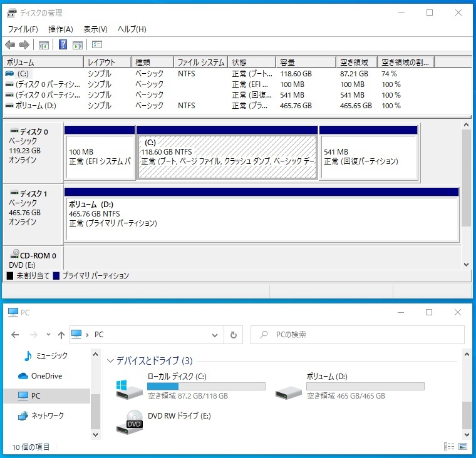This screenshot has height=458, width=476.
Task: Click the 118.60 GB capacity cell
Action: point(296,74)
